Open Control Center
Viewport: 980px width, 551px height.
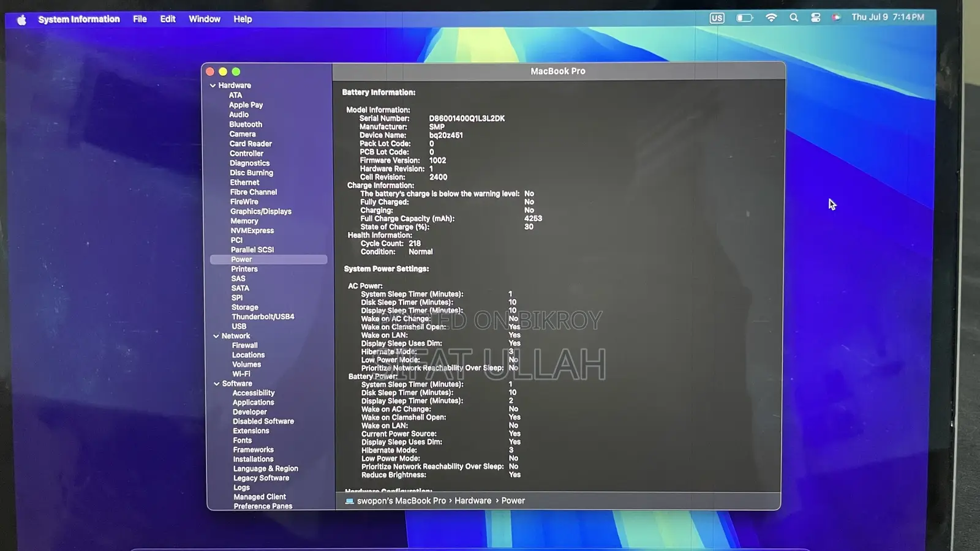[815, 17]
